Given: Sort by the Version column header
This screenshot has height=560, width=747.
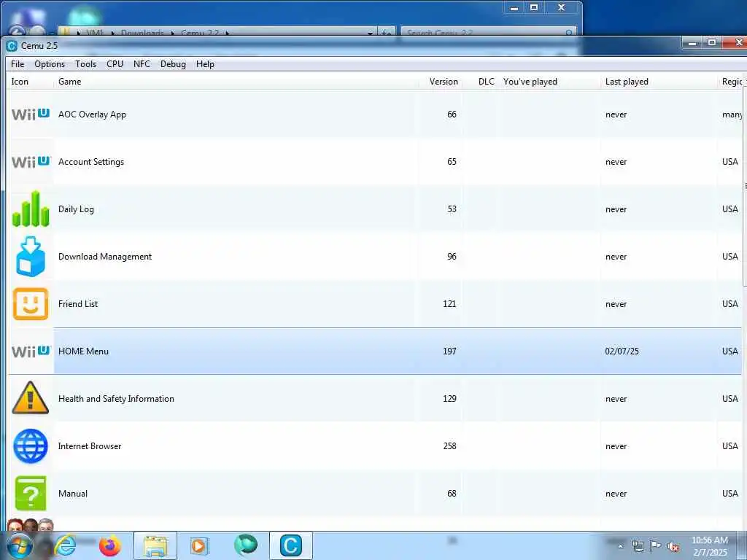Looking at the screenshot, I should [x=441, y=82].
